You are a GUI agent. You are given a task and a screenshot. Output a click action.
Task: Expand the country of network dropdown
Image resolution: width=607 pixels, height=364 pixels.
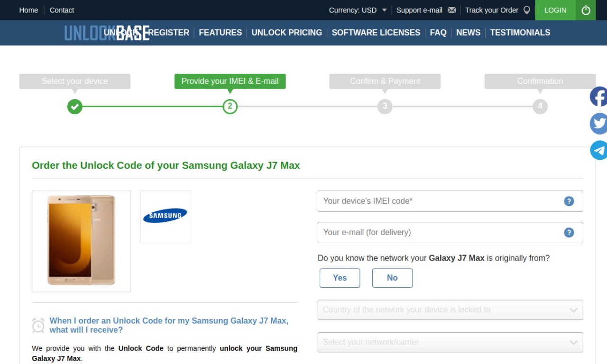(450, 310)
